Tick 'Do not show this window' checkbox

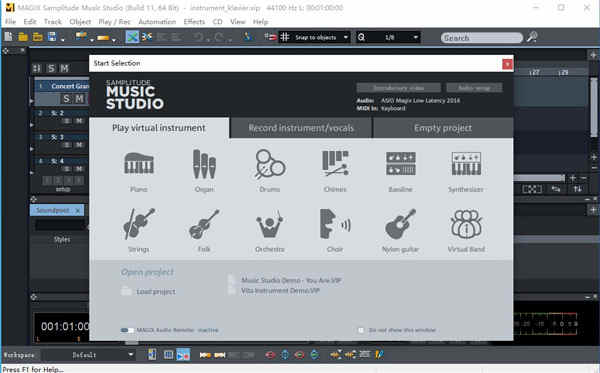[x=361, y=330]
